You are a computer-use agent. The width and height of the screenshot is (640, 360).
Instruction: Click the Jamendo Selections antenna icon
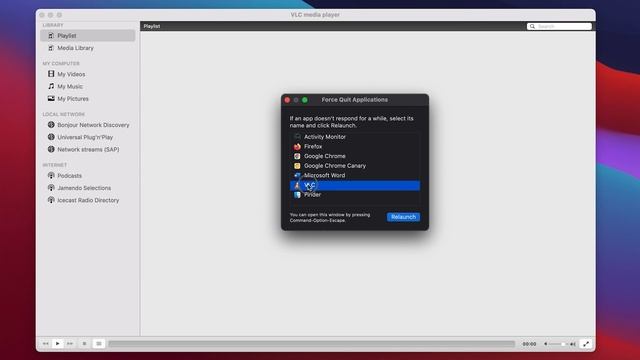[x=51, y=187]
